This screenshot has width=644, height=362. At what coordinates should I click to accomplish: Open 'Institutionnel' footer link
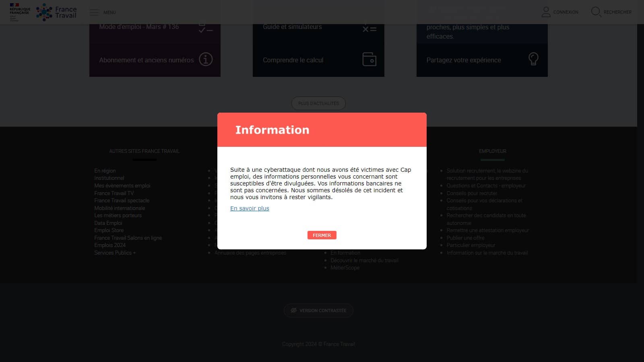tap(109, 178)
